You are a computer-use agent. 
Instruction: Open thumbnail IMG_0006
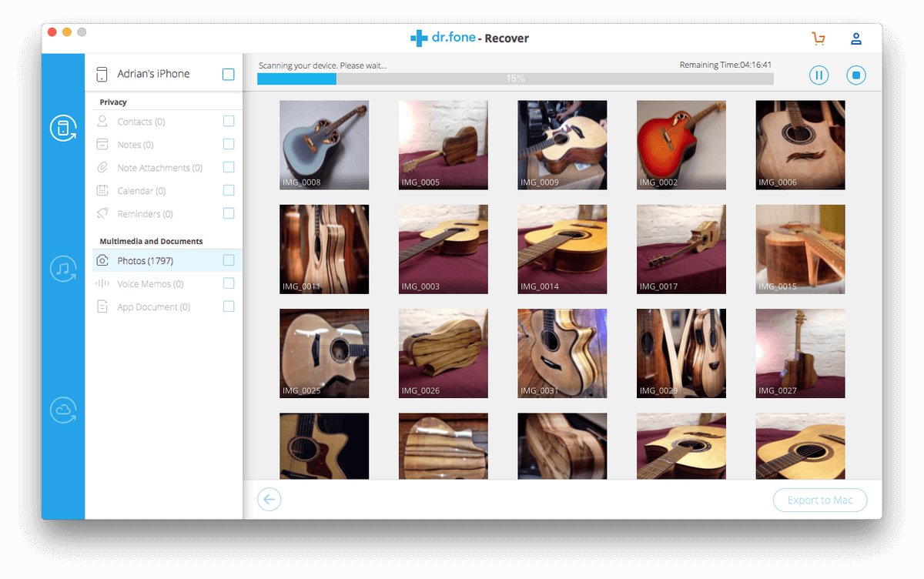tap(801, 145)
